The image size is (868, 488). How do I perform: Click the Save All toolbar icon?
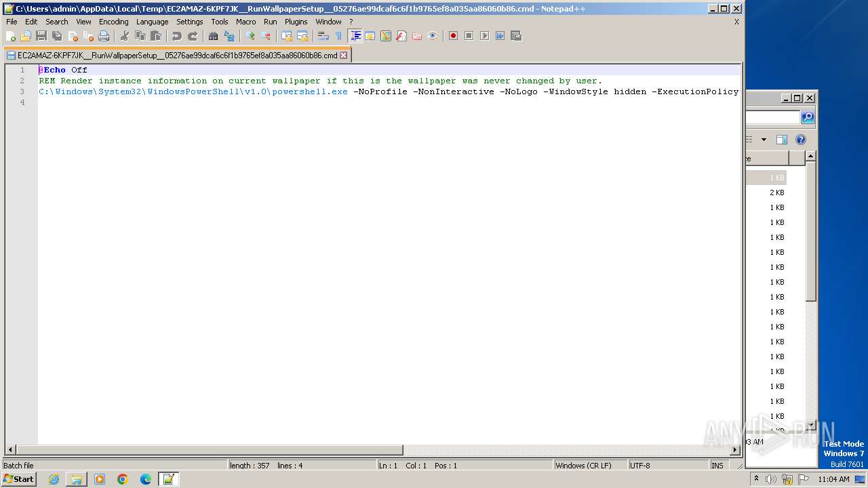click(x=57, y=36)
